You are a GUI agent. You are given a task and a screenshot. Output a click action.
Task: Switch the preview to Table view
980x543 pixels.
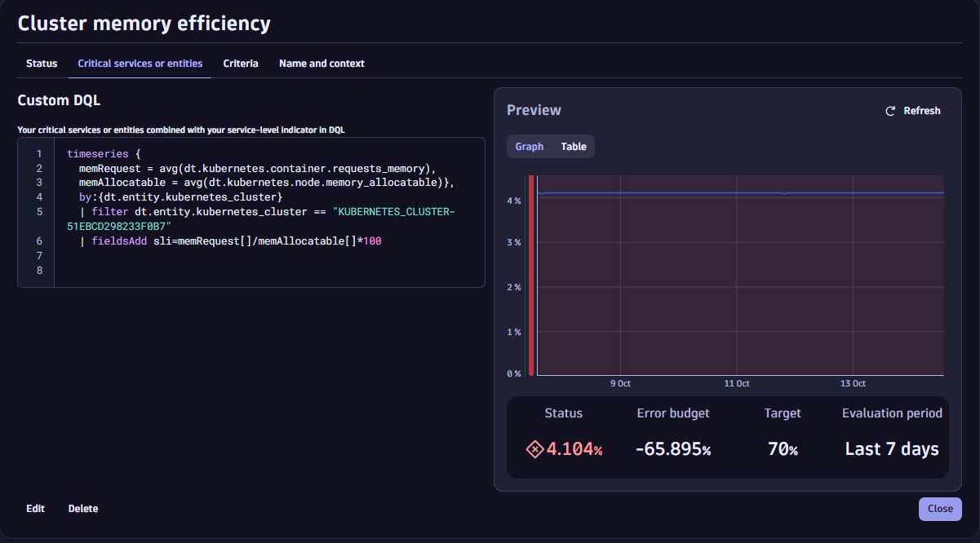[573, 146]
